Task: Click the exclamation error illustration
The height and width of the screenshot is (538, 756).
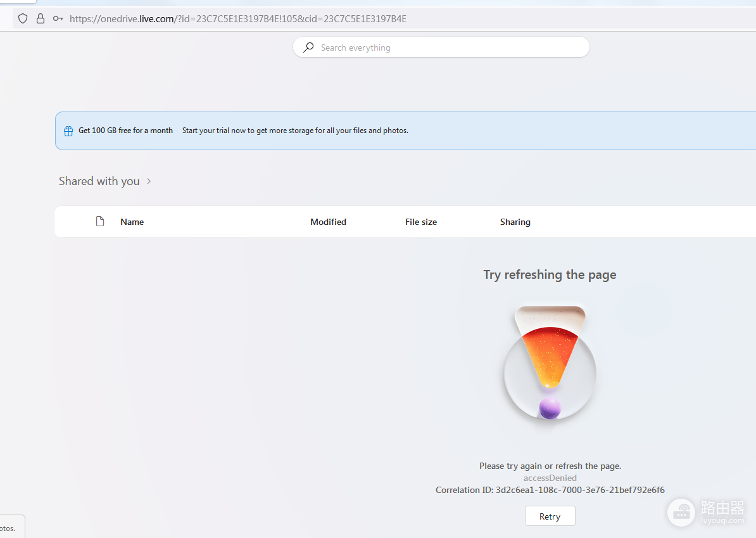Action: (x=550, y=363)
